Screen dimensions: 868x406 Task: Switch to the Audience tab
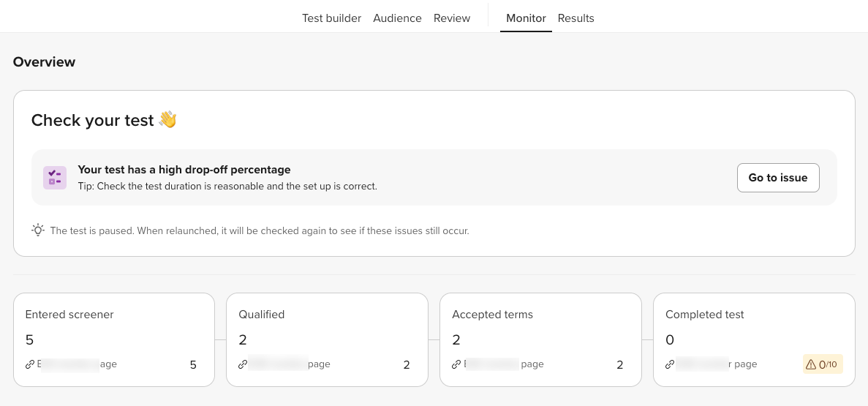tap(397, 18)
